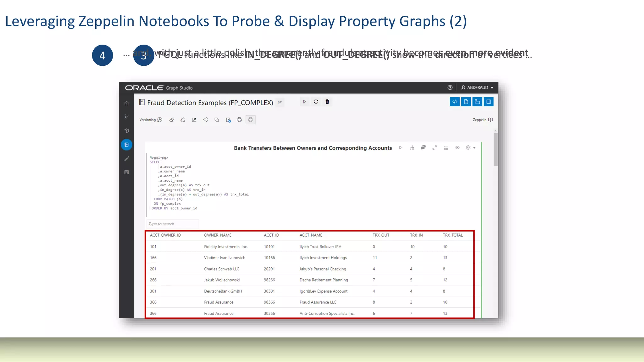Open the paragraph settings gear dropdown

[x=470, y=148]
